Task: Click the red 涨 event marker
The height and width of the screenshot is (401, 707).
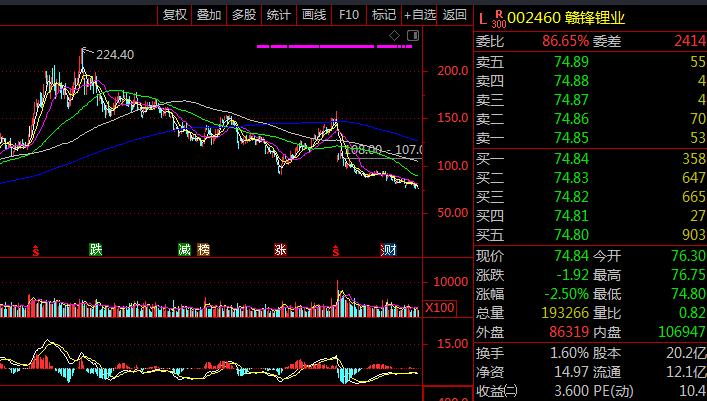Action: point(281,249)
